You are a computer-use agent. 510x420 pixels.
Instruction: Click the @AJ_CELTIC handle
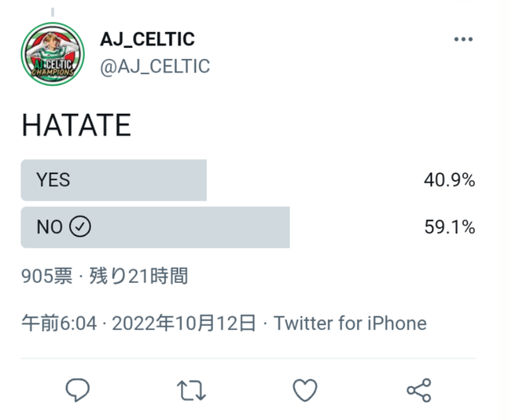155,66
